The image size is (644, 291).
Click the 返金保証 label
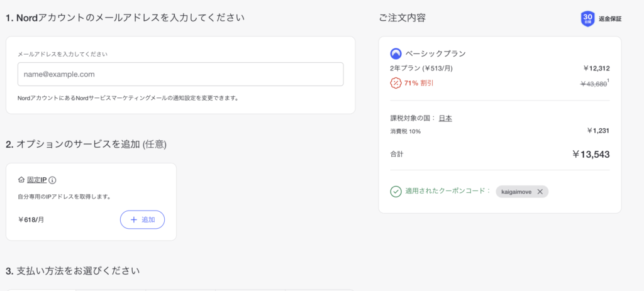pos(610,19)
